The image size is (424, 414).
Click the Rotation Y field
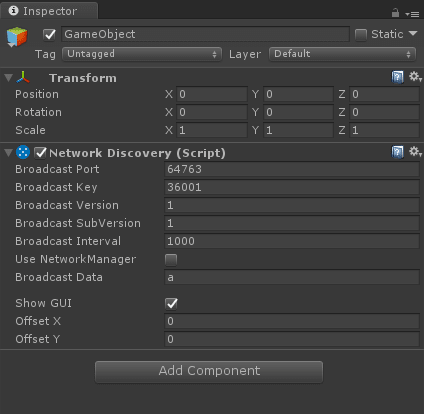[298, 112]
